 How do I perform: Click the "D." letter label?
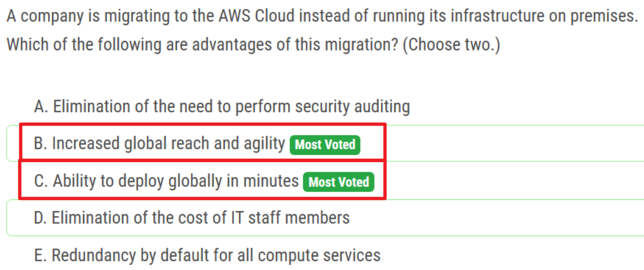pos(41,218)
